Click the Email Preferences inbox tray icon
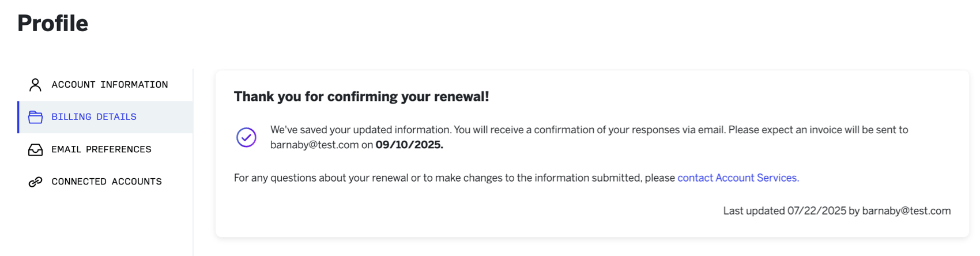Viewport: 980px width, 256px height. 35,149
